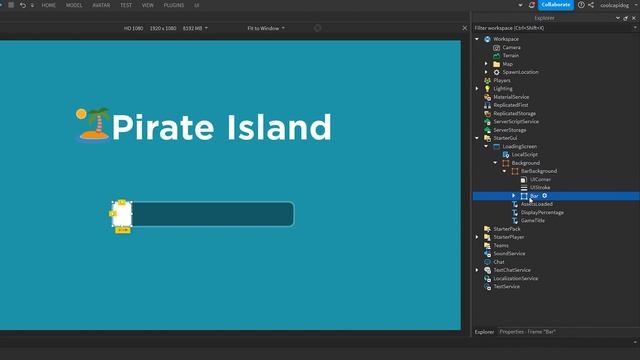Click the Players service icon
The image size is (640, 360).
click(x=487, y=80)
